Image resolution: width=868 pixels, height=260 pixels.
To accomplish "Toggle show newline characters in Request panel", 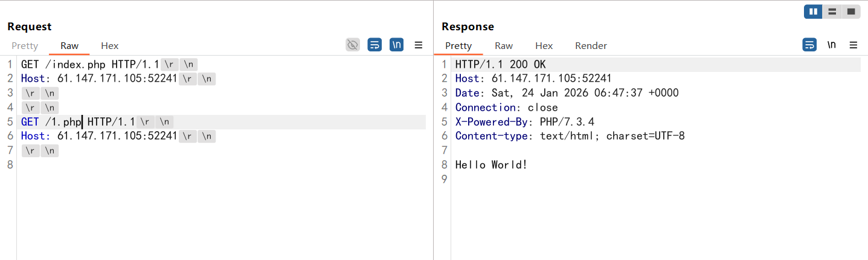I will pyautogui.click(x=396, y=45).
